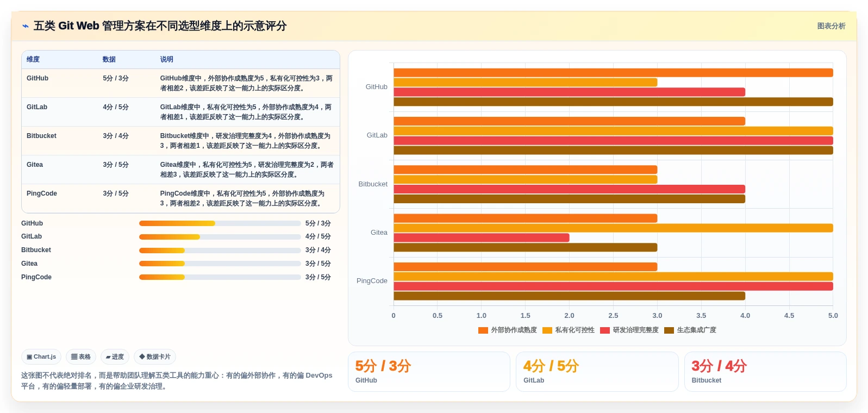
Task: Click the footer paragraph starting 这张图不代表绝对排名
Action: tap(177, 381)
